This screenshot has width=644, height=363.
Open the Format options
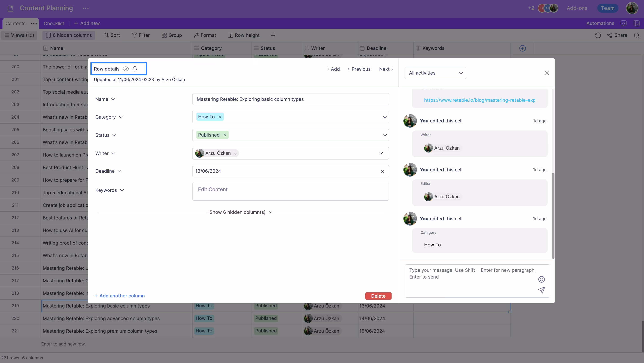click(x=205, y=35)
